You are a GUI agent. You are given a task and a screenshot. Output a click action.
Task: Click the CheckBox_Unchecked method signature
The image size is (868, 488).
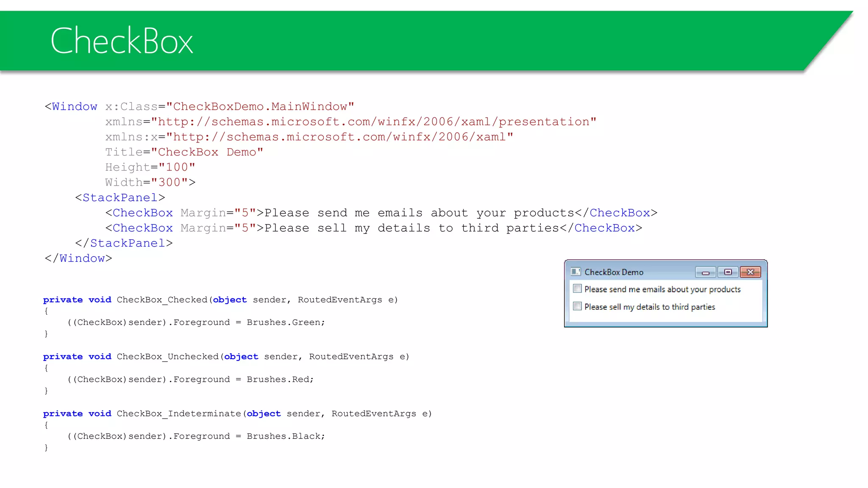click(x=226, y=357)
